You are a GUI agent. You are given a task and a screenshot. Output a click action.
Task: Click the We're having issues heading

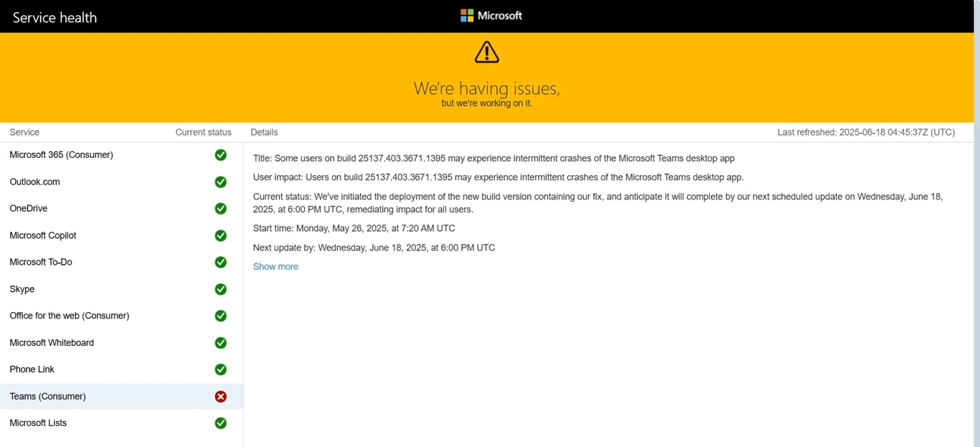tap(486, 89)
